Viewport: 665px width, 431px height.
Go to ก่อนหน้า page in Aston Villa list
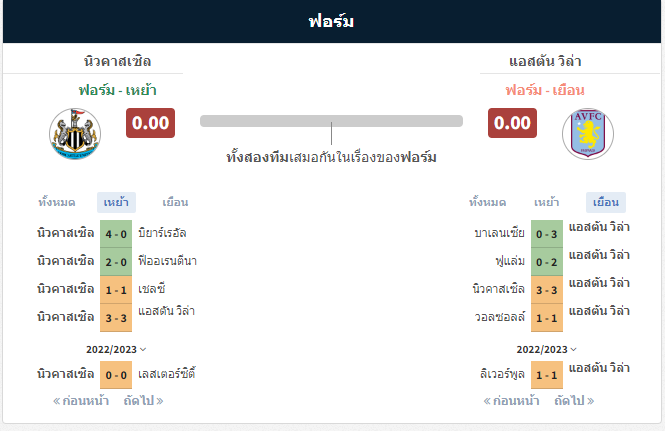pyautogui.click(x=511, y=400)
